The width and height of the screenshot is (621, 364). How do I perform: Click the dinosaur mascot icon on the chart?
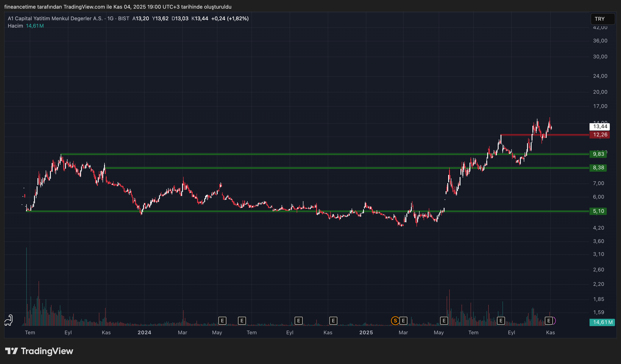point(8,319)
